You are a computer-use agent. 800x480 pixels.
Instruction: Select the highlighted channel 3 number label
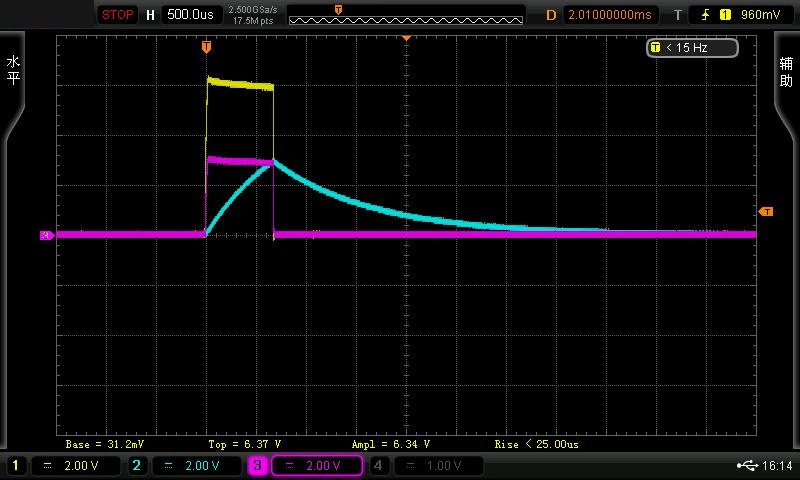click(258, 465)
